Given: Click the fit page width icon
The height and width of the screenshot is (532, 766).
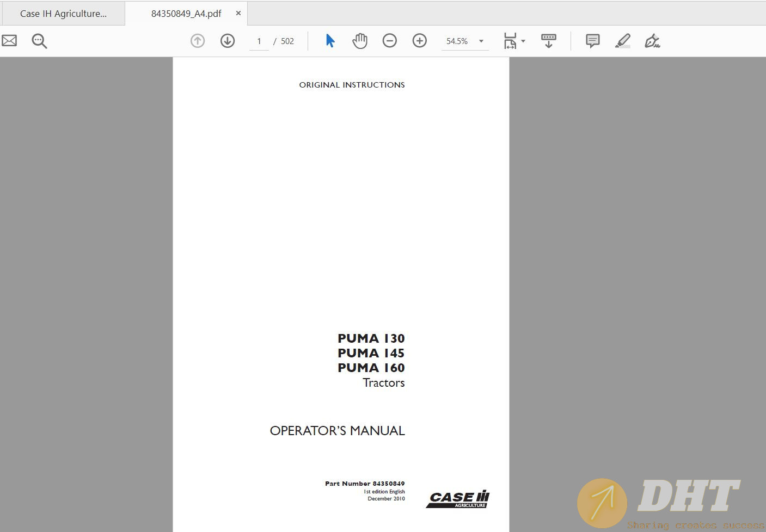Looking at the screenshot, I should [x=510, y=41].
